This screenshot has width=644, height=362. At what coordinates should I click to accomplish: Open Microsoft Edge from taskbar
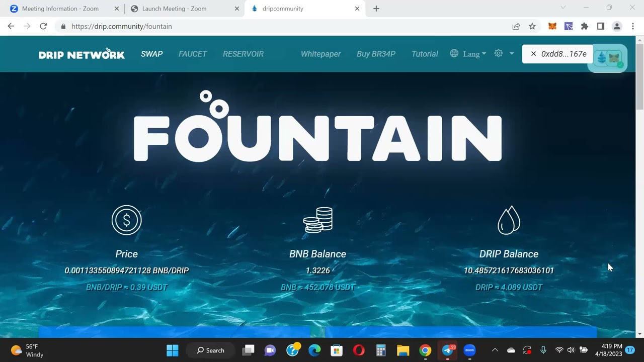click(x=314, y=350)
